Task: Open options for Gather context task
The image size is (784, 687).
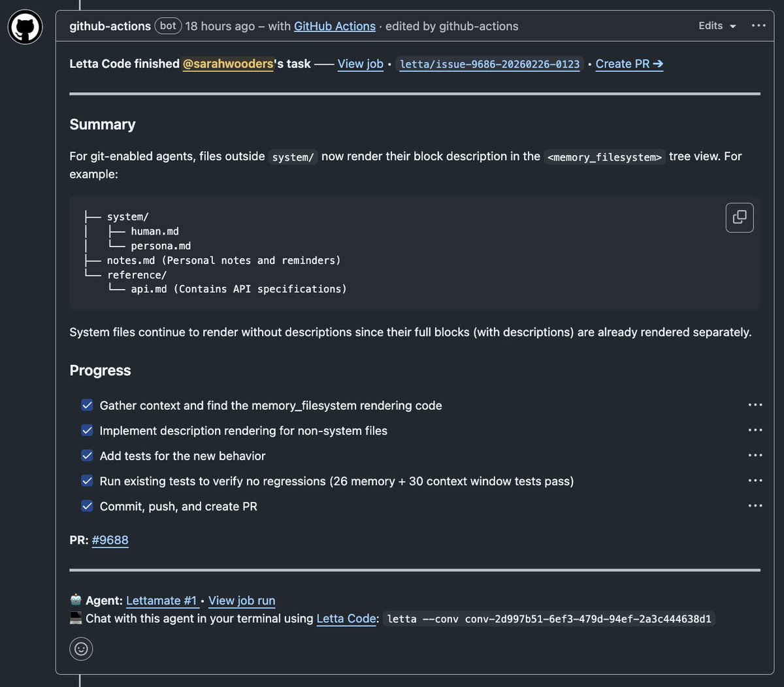Action: coord(755,405)
